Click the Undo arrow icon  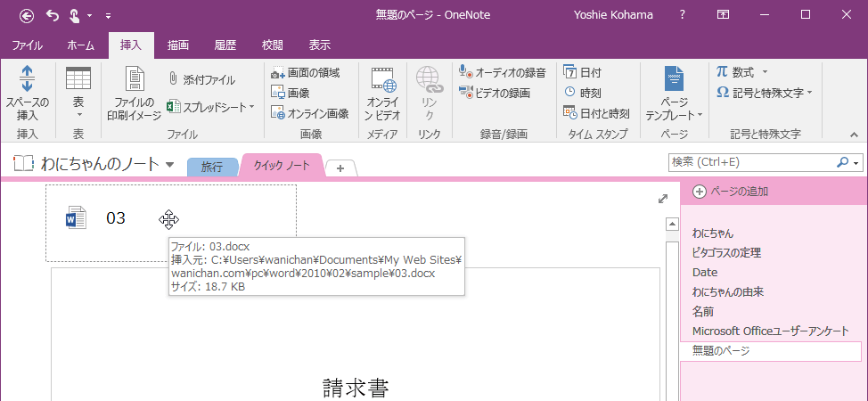click(52, 15)
